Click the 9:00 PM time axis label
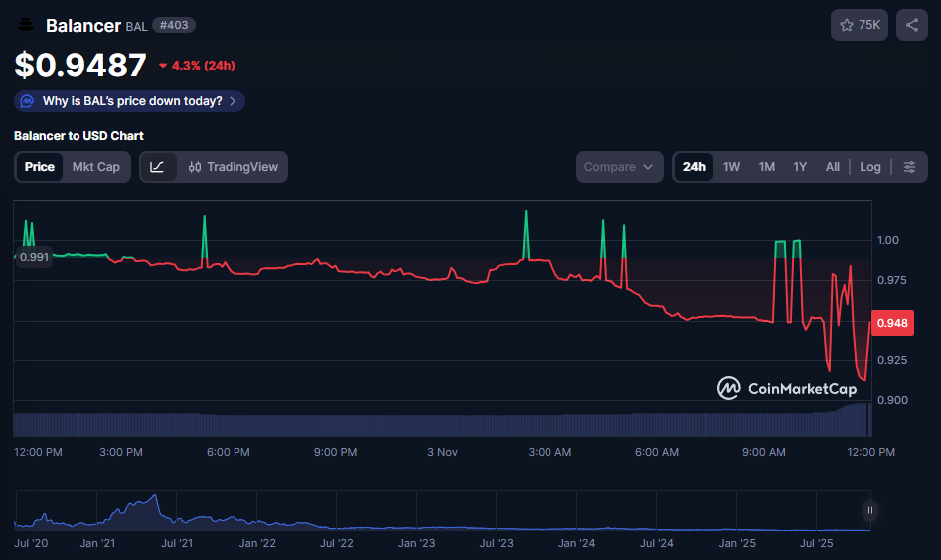 point(335,452)
